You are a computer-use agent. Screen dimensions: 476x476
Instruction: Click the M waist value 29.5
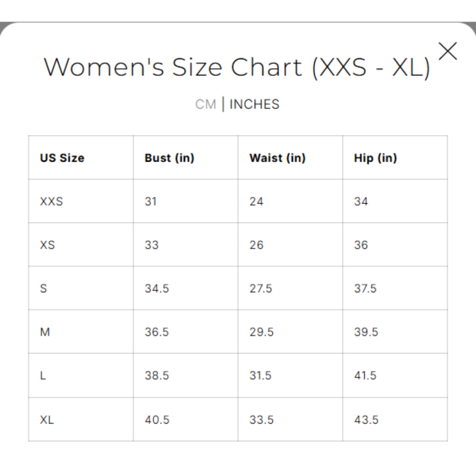pos(261,332)
